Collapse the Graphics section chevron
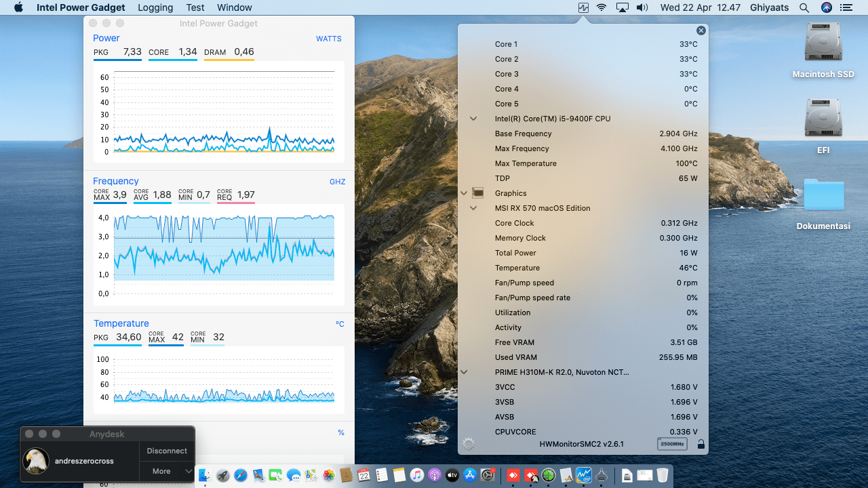 coord(465,193)
